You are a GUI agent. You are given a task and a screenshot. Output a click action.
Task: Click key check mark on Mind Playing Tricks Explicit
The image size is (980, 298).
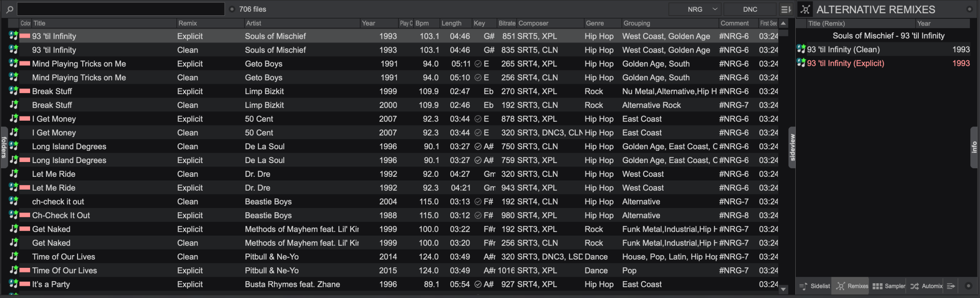478,64
